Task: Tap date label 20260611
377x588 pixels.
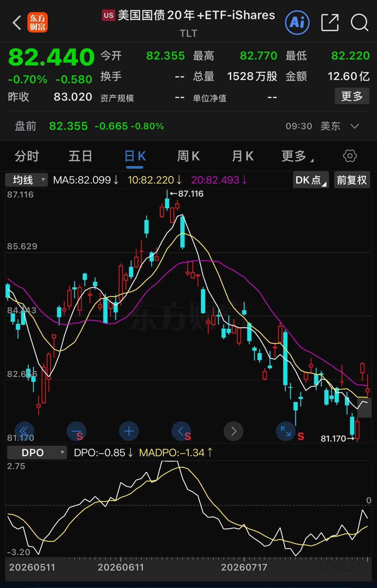Action: pos(121,567)
